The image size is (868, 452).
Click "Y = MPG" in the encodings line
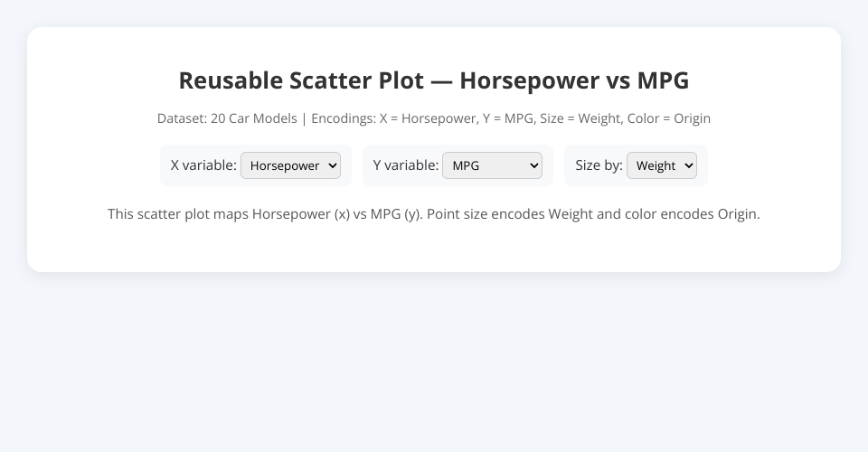click(507, 118)
